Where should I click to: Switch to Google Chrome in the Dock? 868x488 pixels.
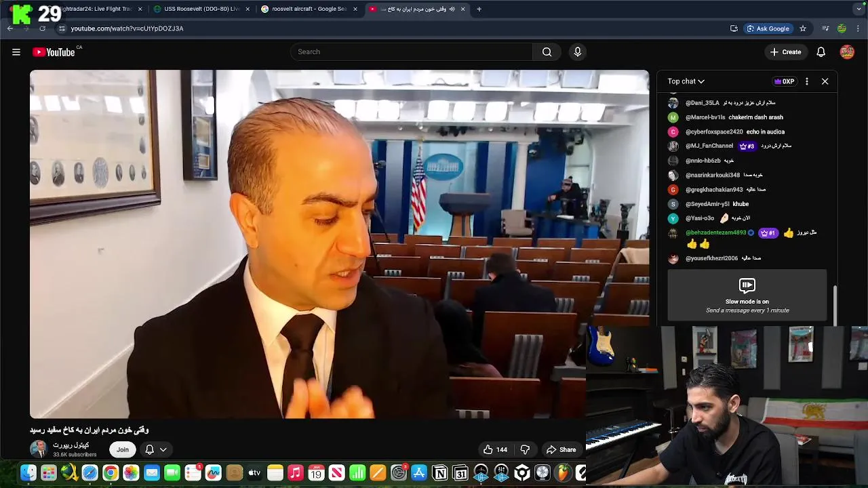(110, 473)
